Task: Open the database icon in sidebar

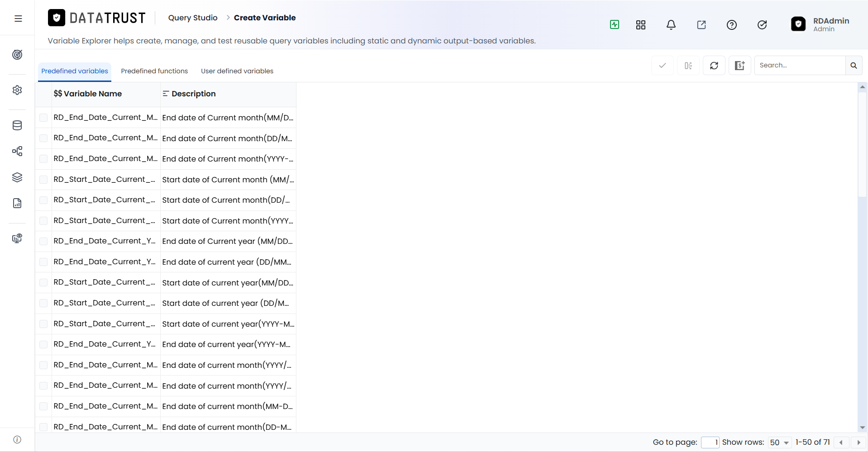Action: (x=17, y=125)
